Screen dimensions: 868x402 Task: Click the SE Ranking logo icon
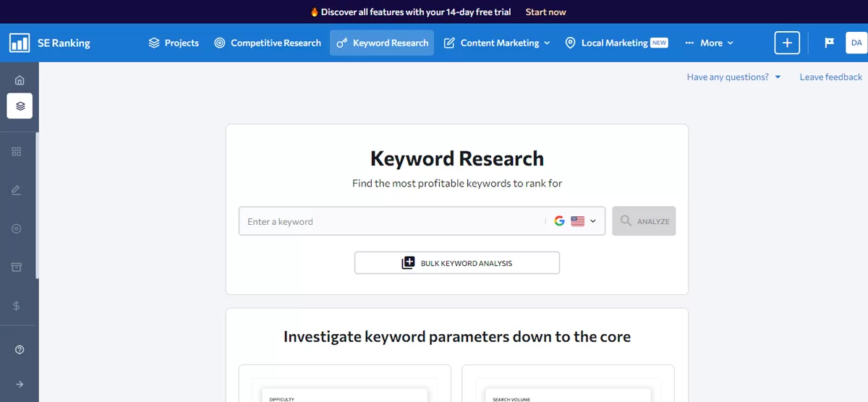(x=20, y=43)
